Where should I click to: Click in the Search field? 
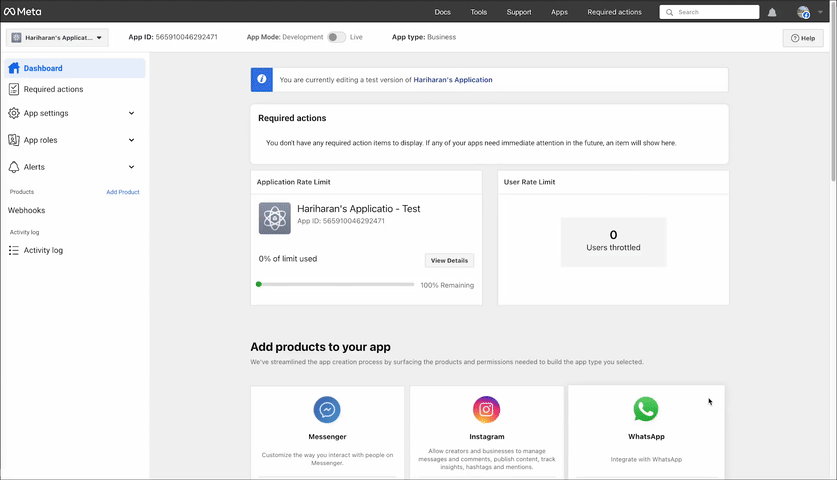point(709,12)
